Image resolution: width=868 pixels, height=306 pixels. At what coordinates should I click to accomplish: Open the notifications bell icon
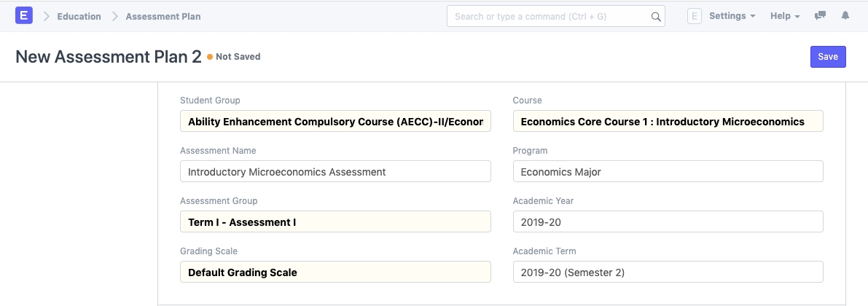(x=845, y=16)
